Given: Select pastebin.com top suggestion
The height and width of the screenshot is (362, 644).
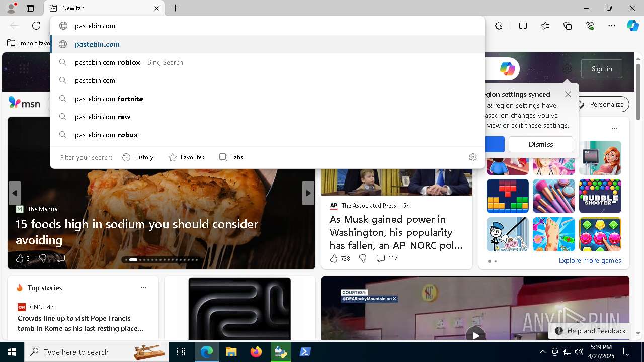Looking at the screenshot, I should [x=268, y=44].
